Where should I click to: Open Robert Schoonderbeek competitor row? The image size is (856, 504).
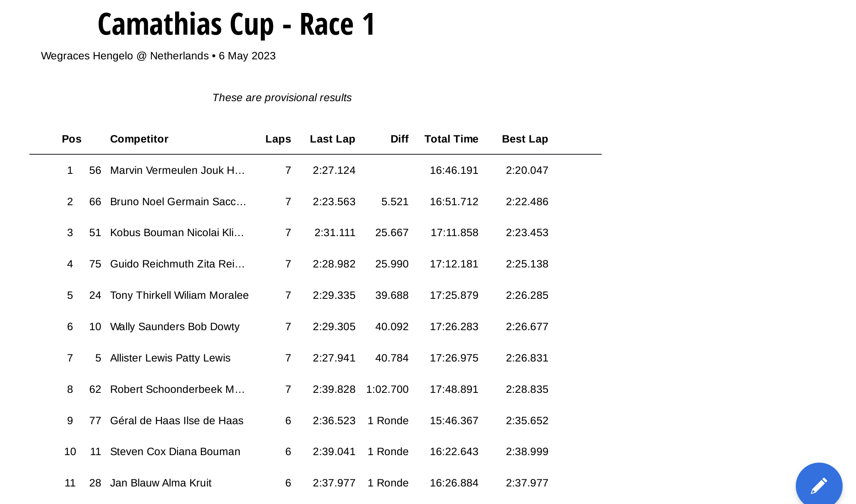click(316, 389)
